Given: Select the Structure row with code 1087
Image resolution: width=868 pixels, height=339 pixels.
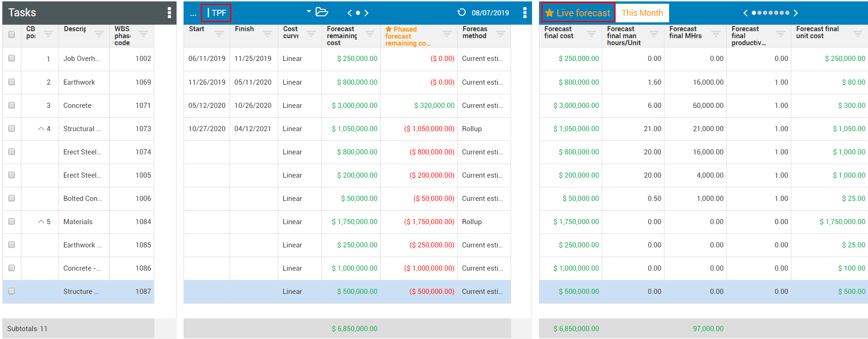Looking at the screenshot, I should click(80, 292).
